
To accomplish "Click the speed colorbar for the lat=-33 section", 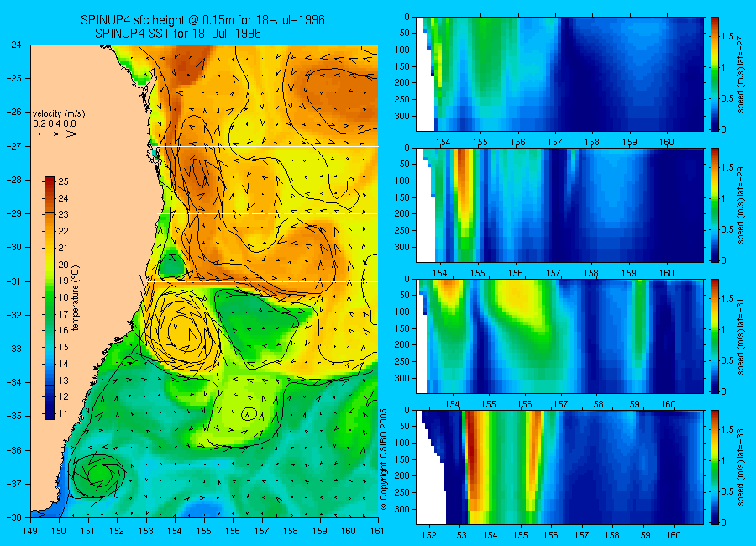I will 715,467.
